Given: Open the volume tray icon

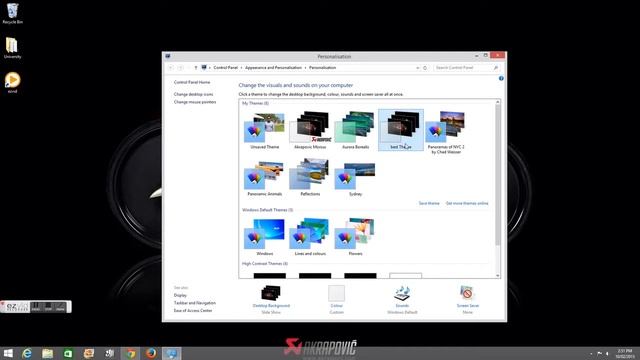Looking at the screenshot, I should tap(607, 353).
